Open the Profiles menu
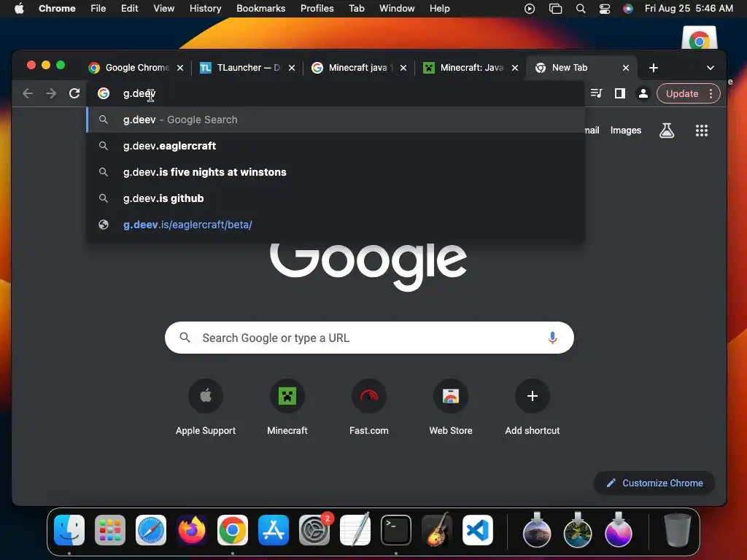Image resolution: width=747 pixels, height=560 pixels. click(x=317, y=9)
